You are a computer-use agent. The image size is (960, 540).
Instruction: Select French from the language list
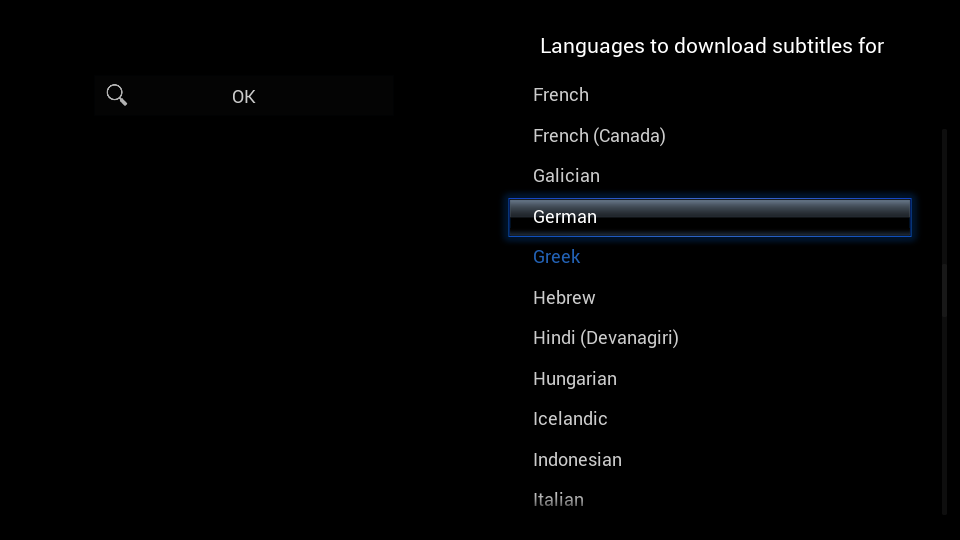point(710,95)
